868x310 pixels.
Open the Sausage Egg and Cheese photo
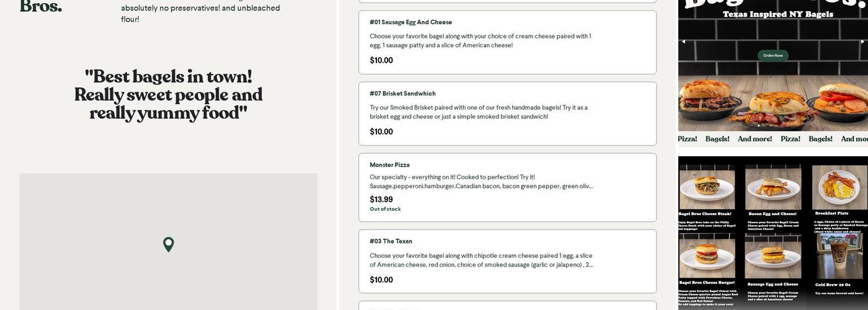tap(773, 255)
